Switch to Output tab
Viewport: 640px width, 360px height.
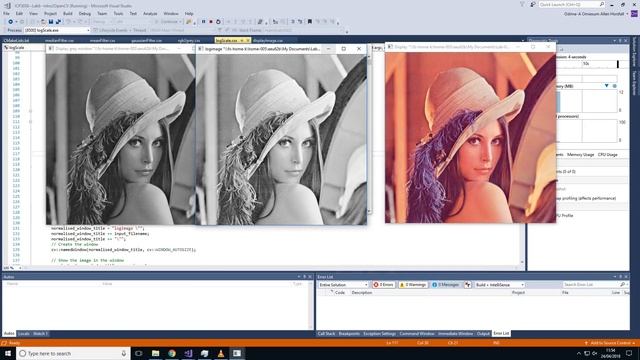point(483,333)
